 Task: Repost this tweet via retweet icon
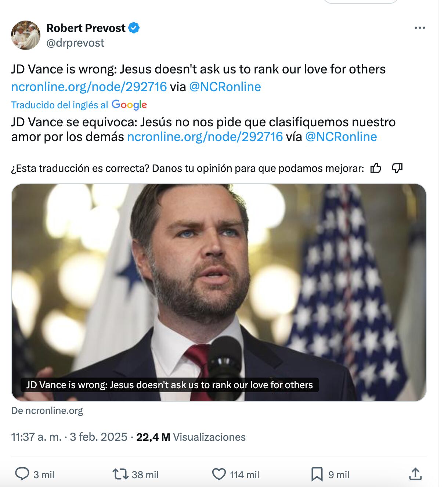point(120,474)
